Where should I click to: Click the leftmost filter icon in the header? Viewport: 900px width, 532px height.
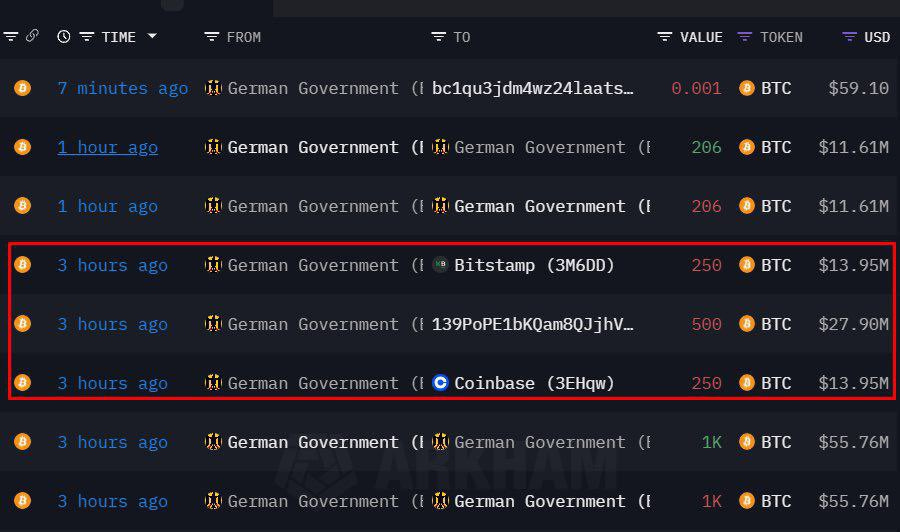click(10, 37)
